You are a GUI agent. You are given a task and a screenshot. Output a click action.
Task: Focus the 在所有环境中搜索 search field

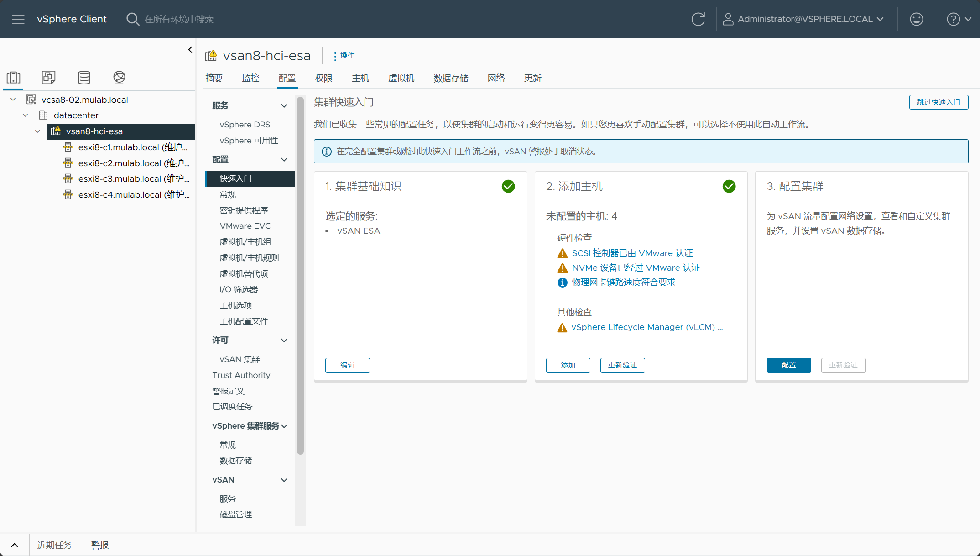(x=179, y=19)
